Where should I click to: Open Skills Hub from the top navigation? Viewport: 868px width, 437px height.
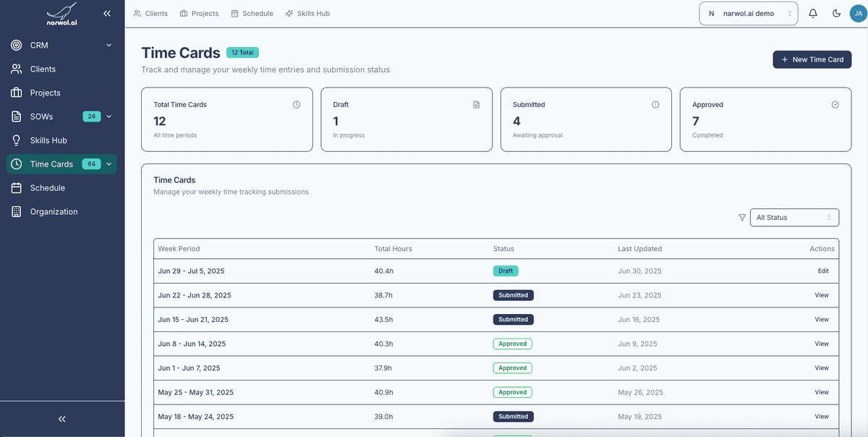pos(307,13)
